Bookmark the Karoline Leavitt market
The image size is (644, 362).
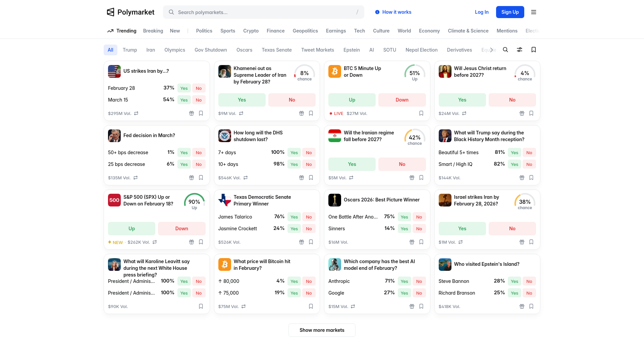tap(201, 306)
